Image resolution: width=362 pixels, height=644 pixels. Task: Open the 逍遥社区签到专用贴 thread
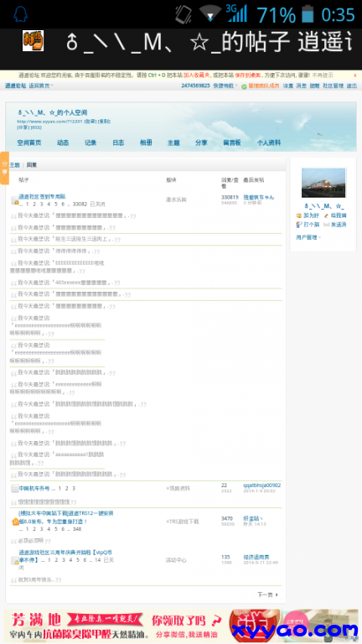[42, 197]
